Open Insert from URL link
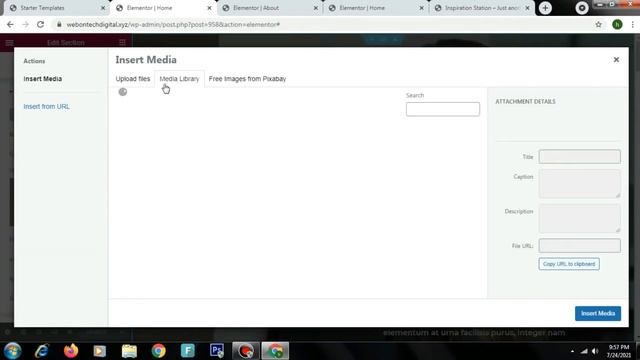The width and height of the screenshot is (640, 360). click(x=47, y=107)
